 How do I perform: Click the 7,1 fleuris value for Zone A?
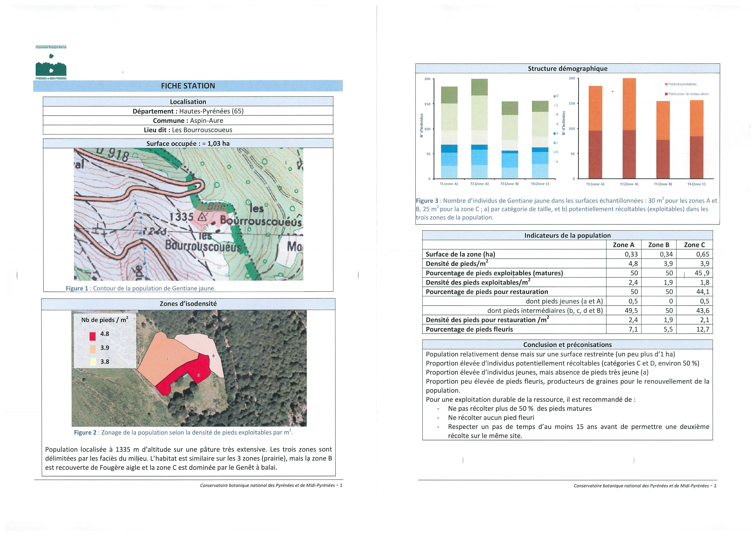[633, 329]
